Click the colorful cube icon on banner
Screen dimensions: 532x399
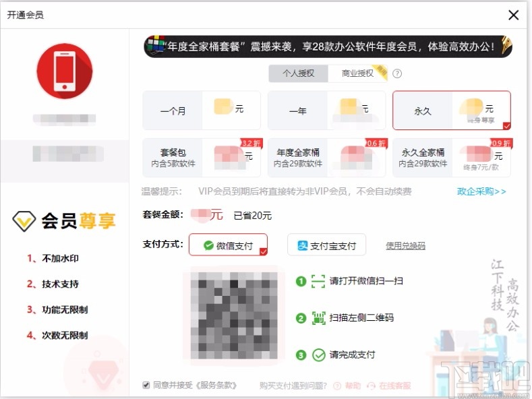tap(156, 44)
